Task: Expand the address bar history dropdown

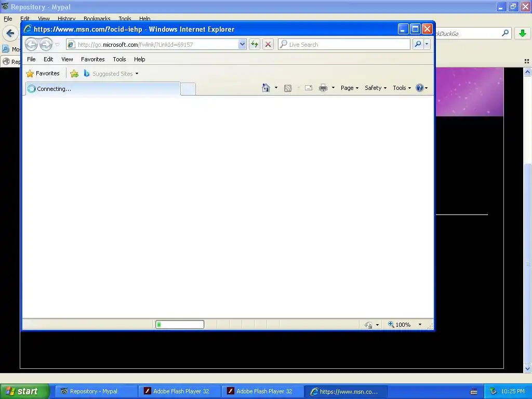Action: coord(242,45)
